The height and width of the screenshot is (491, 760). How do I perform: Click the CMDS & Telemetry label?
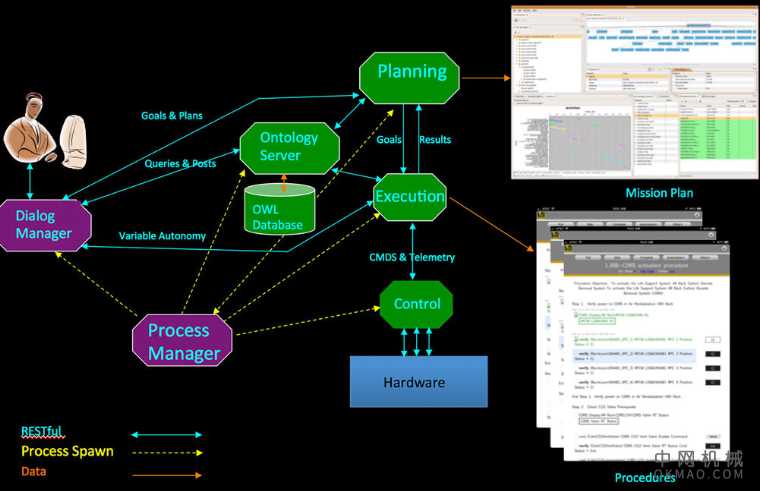(412, 257)
